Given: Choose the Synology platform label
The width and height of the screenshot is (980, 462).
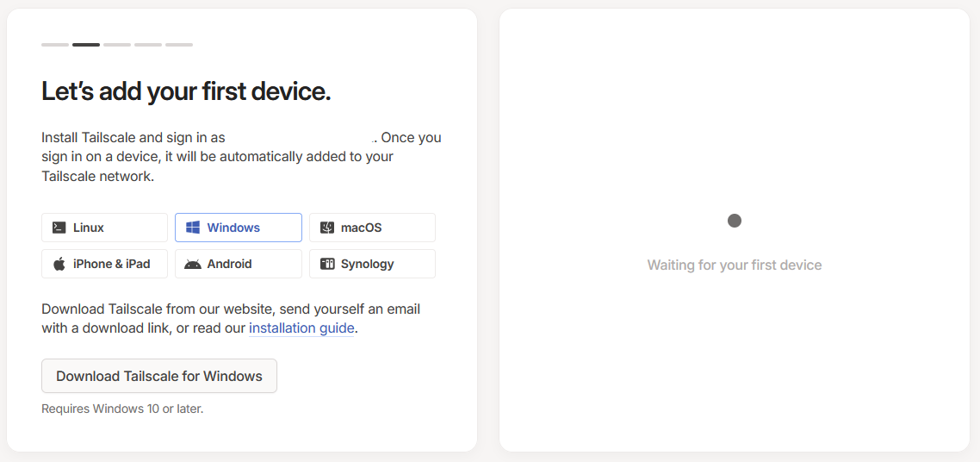Looking at the screenshot, I should [368, 264].
